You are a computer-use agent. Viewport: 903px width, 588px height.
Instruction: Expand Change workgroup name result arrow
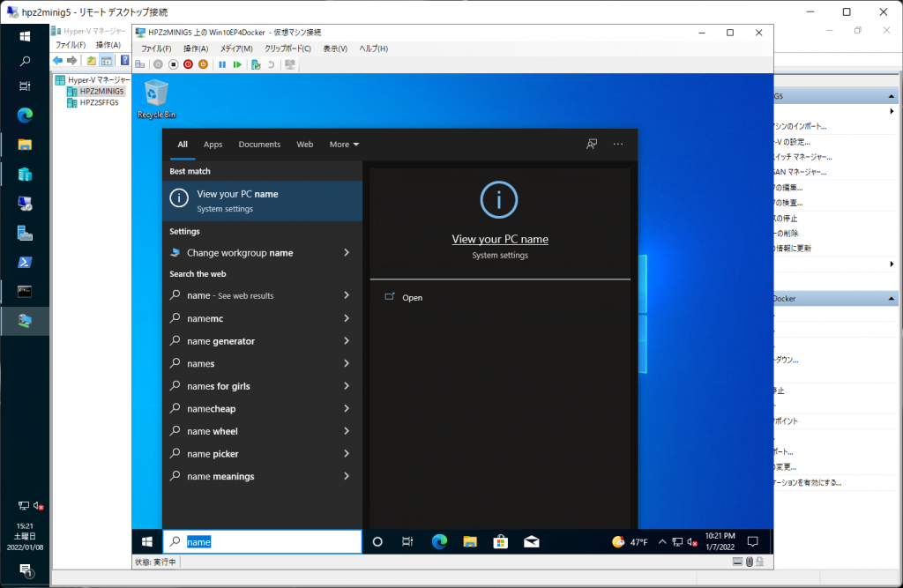point(347,253)
